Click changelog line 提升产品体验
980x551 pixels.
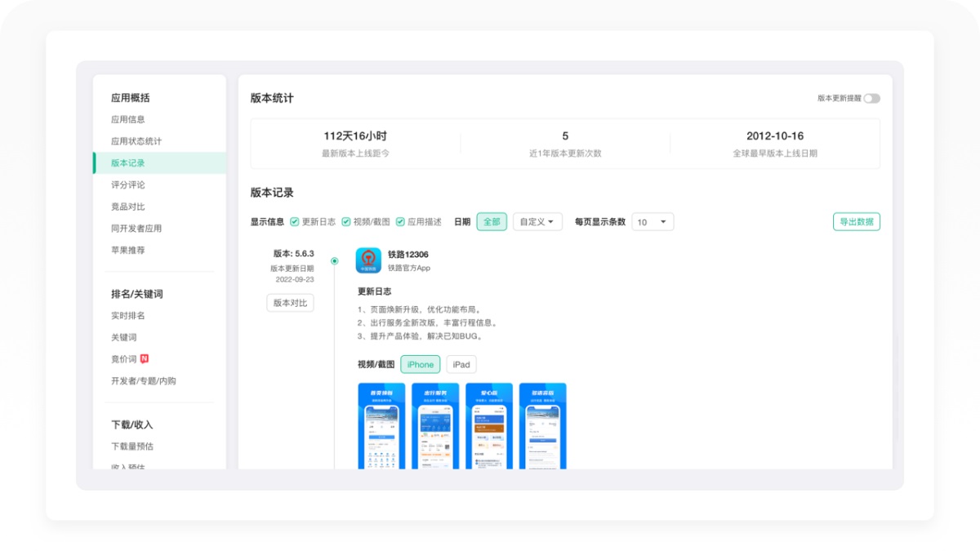pyautogui.click(x=421, y=335)
